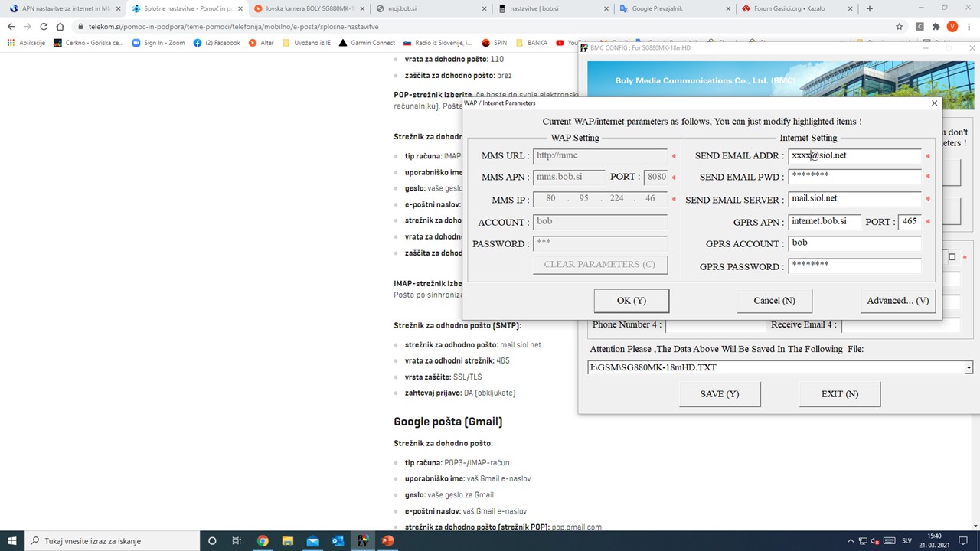Open the Alter bookmark
Screen dimensions: 980x551
pyautogui.click(x=261, y=43)
